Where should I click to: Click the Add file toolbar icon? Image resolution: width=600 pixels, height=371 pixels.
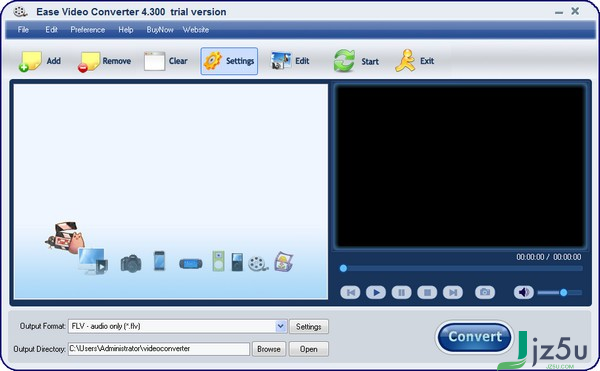[30, 61]
